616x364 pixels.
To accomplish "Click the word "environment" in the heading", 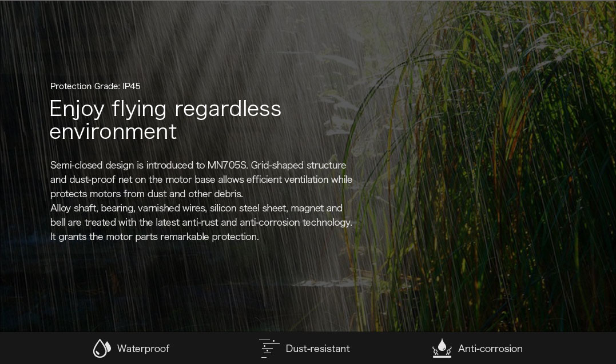I will click(x=113, y=131).
